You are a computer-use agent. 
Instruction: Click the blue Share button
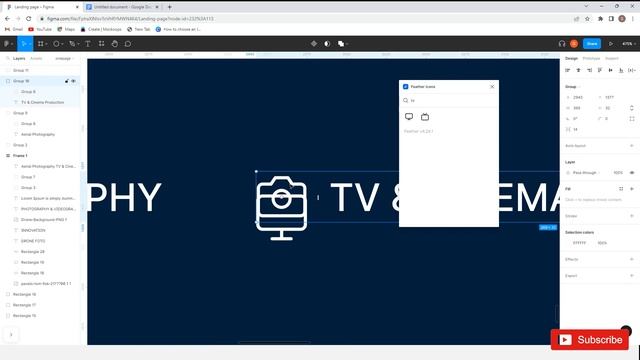tap(592, 44)
